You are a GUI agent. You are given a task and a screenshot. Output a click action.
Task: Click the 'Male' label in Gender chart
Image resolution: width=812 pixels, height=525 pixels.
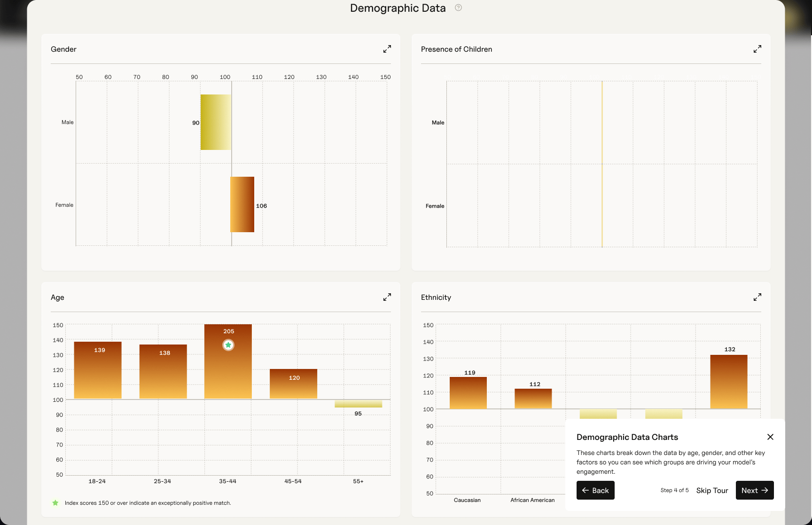click(67, 122)
